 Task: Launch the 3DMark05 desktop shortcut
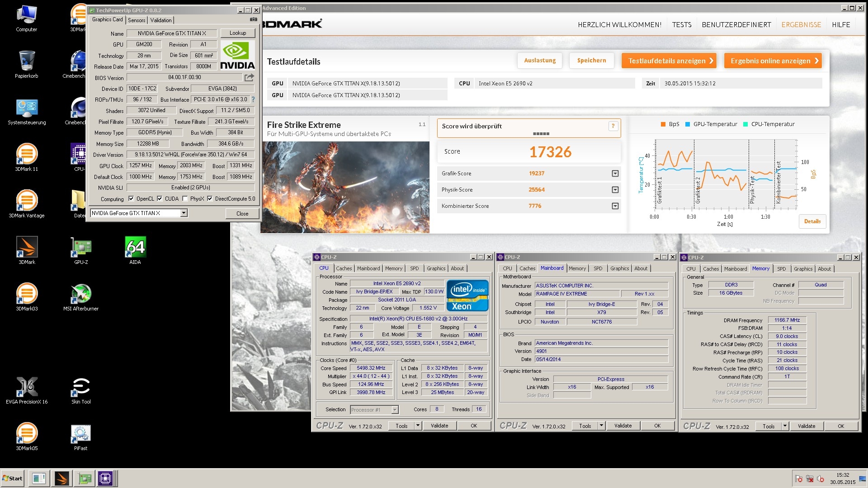click(x=27, y=436)
